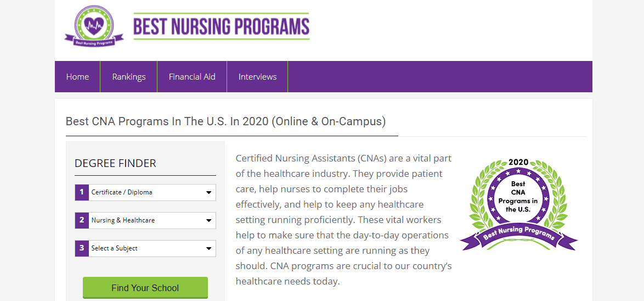
Task: Click the arrow on Select a Subject dropdown
Action: [208, 248]
